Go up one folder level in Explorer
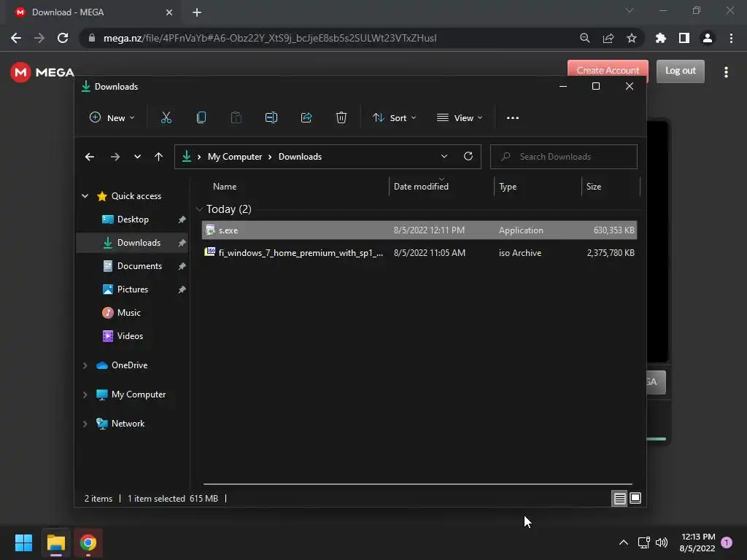 click(x=158, y=157)
